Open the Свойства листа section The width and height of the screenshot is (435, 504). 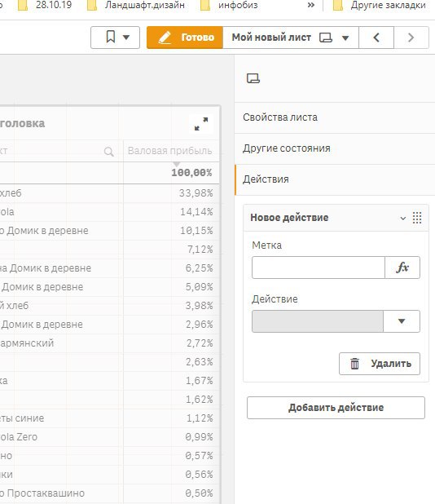pyautogui.click(x=335, y=117)
